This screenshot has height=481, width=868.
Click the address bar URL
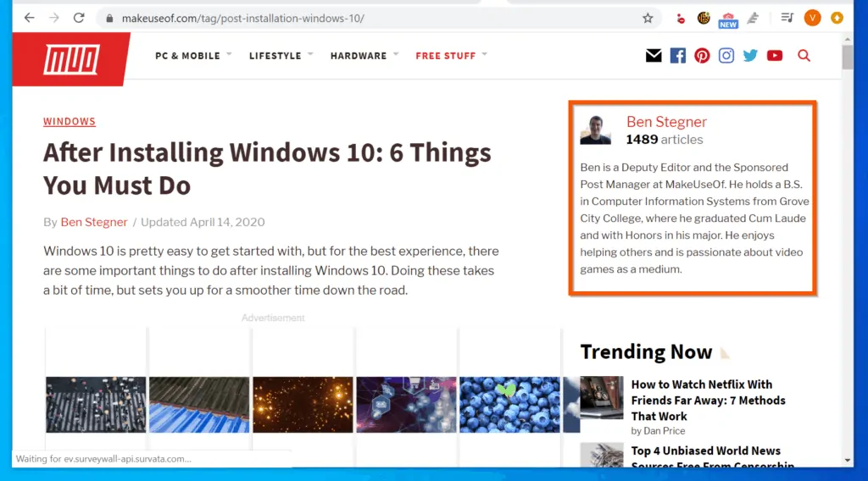(x=243, y=19)
